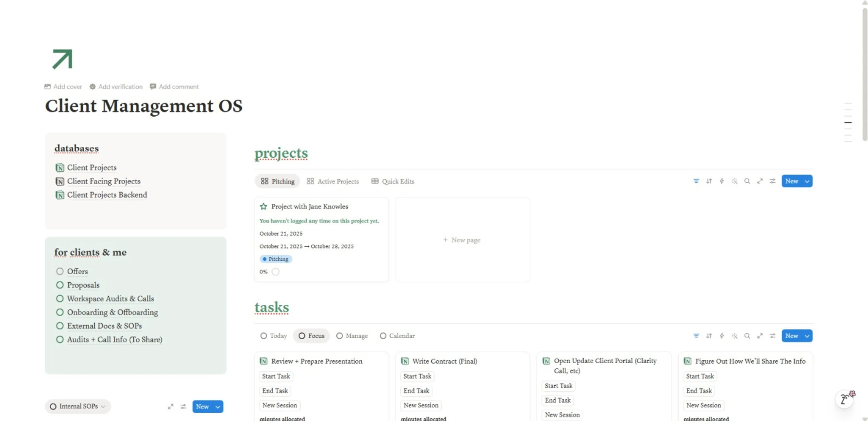Image resolution: width=868 pixels, height=421 pixels.
Task: Click Add comment above page title
Action: coord(175,87)
